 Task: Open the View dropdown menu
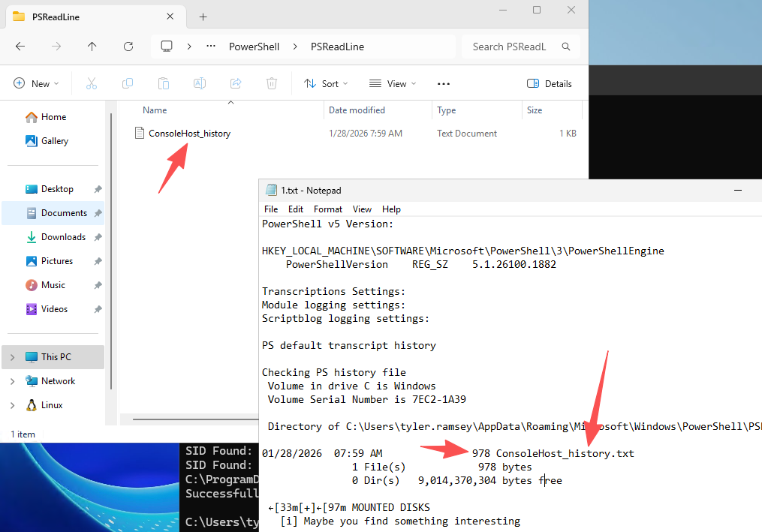[393, 84]
